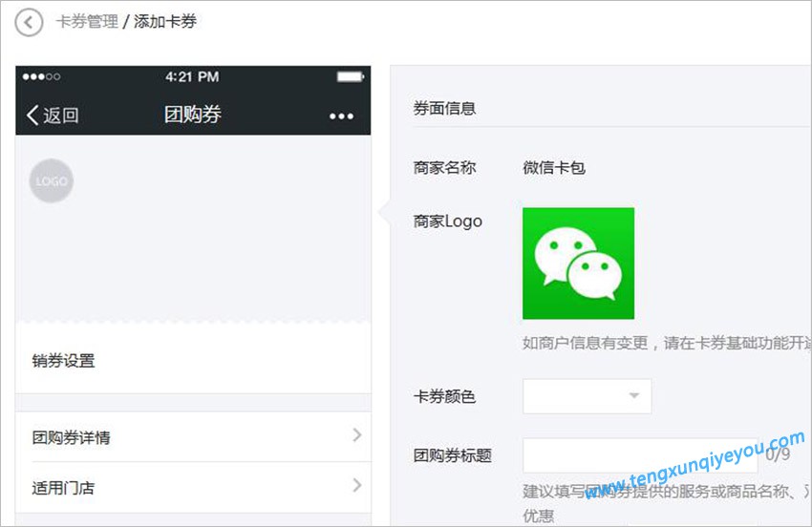This screenshot has height=527, width=812.
Task: Tap 返回 in the phone preview header
Action: click(x=53, y=115)
